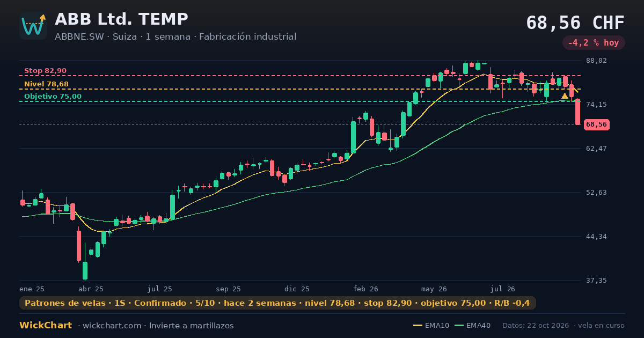Click the abr 25 date axis label
The width and height of the screenshot is (644, 338).
pyautogui.click(x=91, y=289)
